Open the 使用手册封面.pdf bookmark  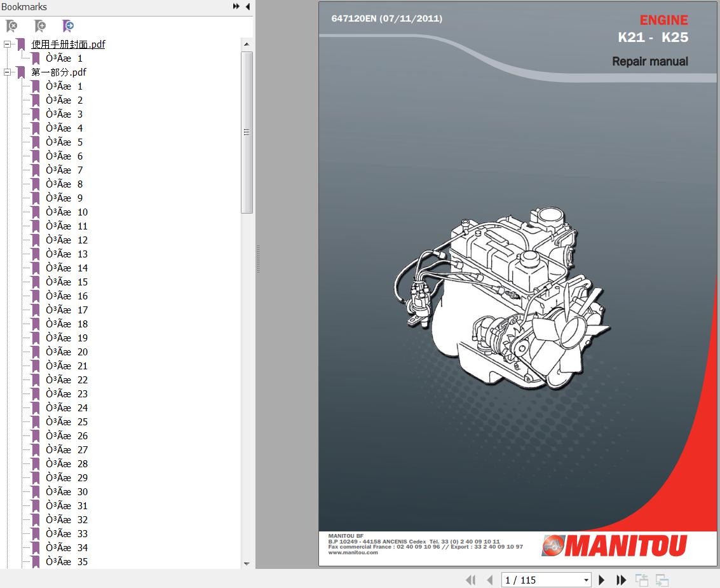pos(68,44)
